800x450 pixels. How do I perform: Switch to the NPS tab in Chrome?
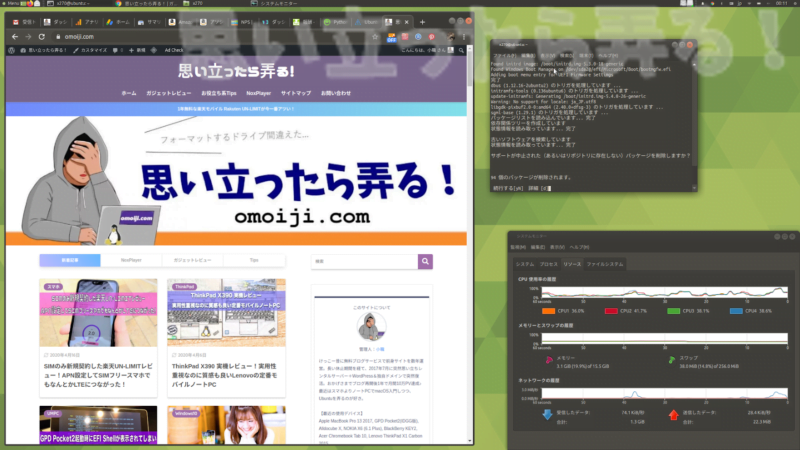click(x=242, y=22)
